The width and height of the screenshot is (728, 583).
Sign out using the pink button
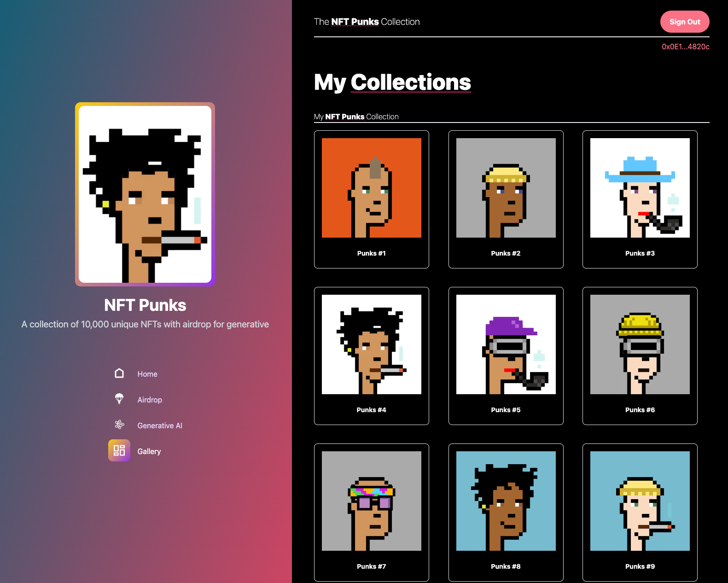click(685, 22)
